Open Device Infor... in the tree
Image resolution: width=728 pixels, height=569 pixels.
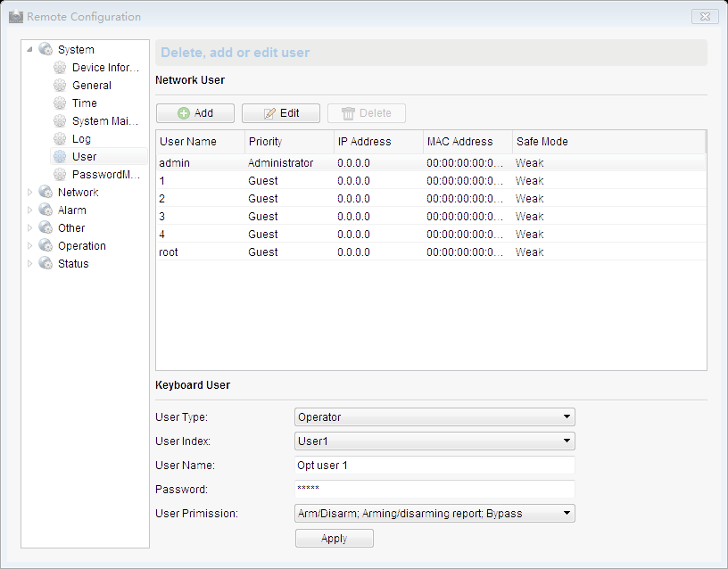pyautogui.click(x=105, y=68)
